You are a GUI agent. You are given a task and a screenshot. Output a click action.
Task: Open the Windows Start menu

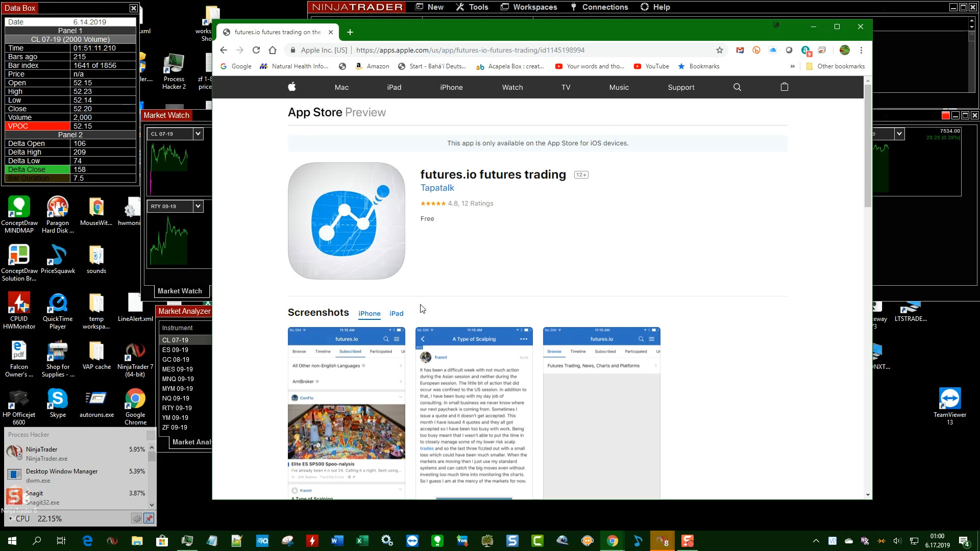(x=12, y=541)
